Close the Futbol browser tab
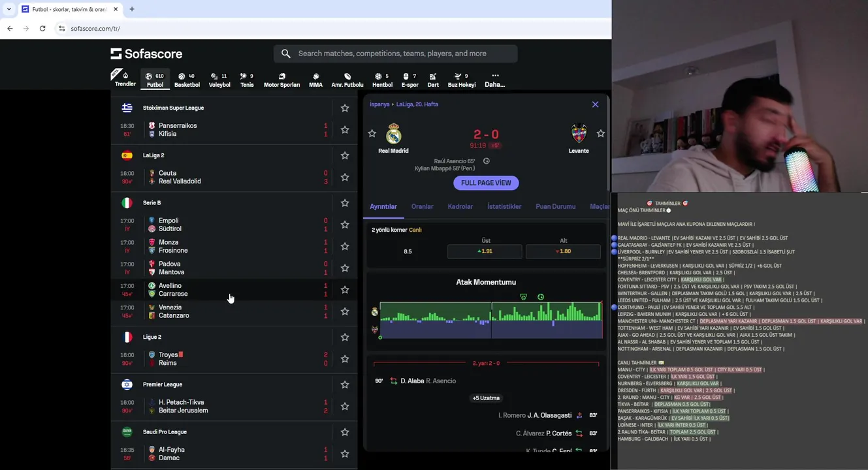This screenshot has width=868, height=470. 116,9
